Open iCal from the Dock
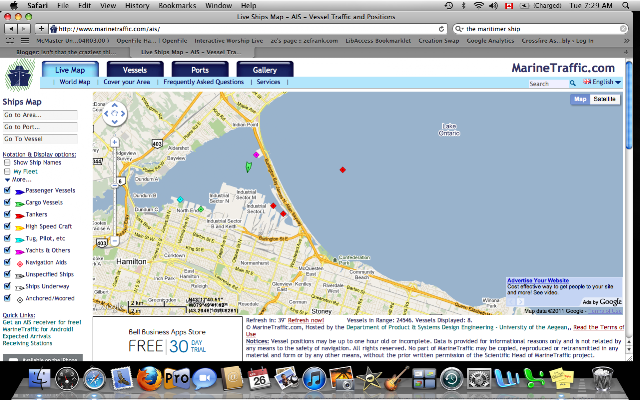 [x=259, y=378]
